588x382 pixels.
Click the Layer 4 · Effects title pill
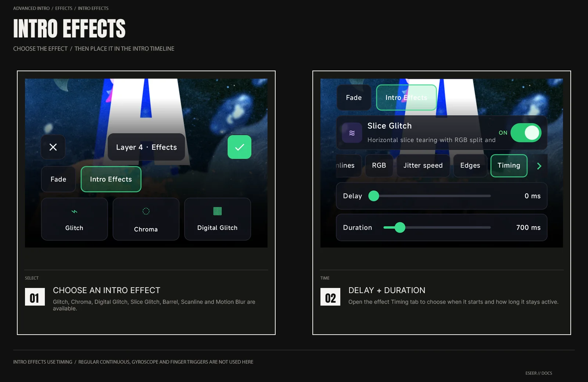[x=146, y=147]
